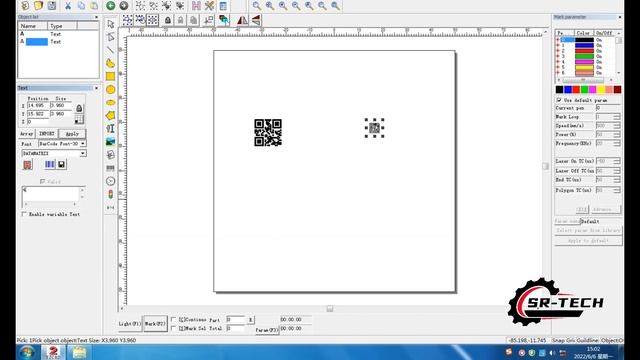640x360 pixels.
Task: Toggle the Use default param checkbox
Action: [559, 100]
